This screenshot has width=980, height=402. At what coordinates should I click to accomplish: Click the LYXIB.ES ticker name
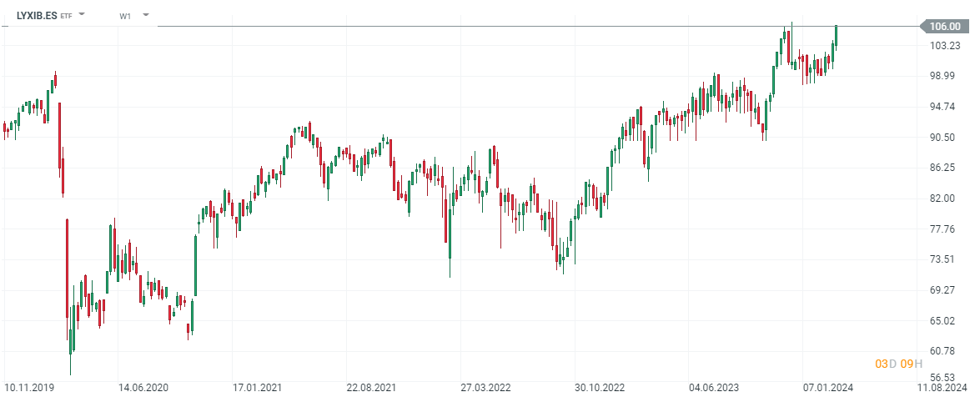pos(37,15)
